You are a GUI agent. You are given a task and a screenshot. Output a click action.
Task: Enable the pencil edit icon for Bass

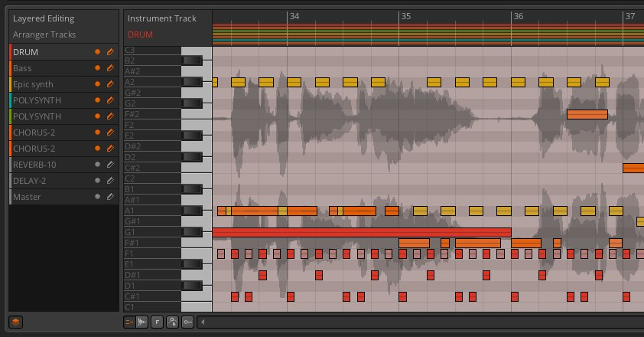pos(110,68)
